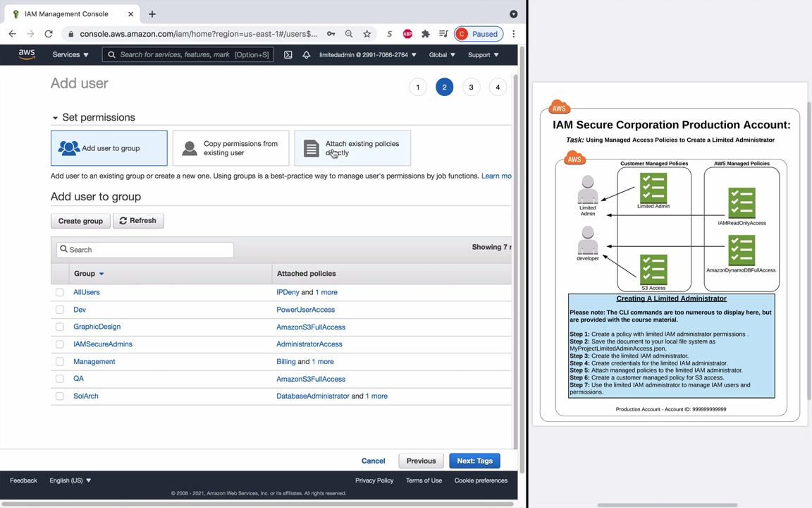Click the ABP ad blocker extension icon
The height and width of the screenshot is (508, 812).
point(407,34)
